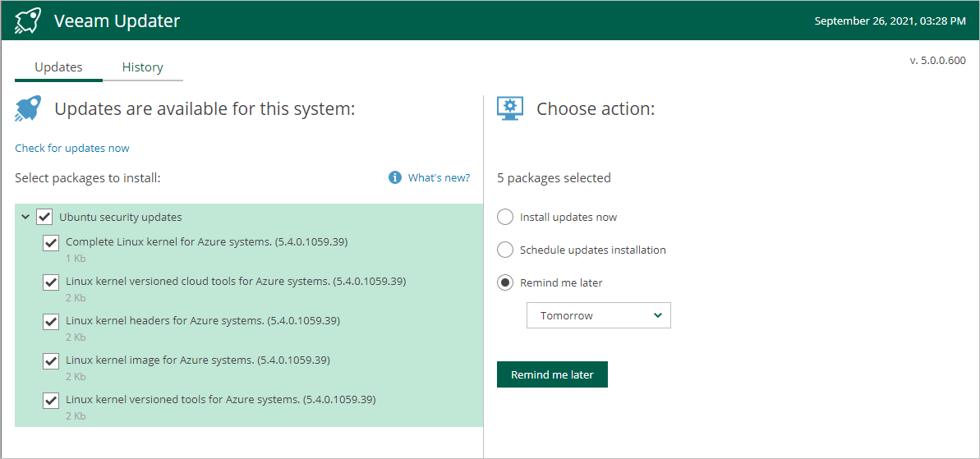Image resolution: width=980 pixels, height=459 pixels.
Task: Switch to the Updates tab
Action: [x=59, y=67]
